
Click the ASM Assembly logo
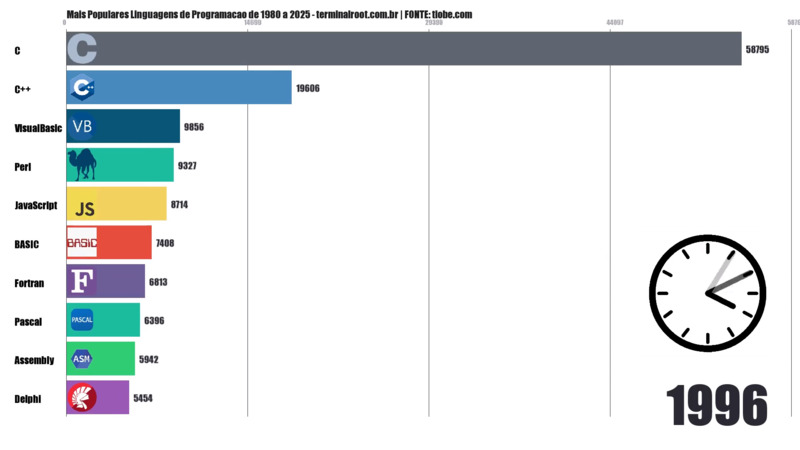[x=82, y=359]
